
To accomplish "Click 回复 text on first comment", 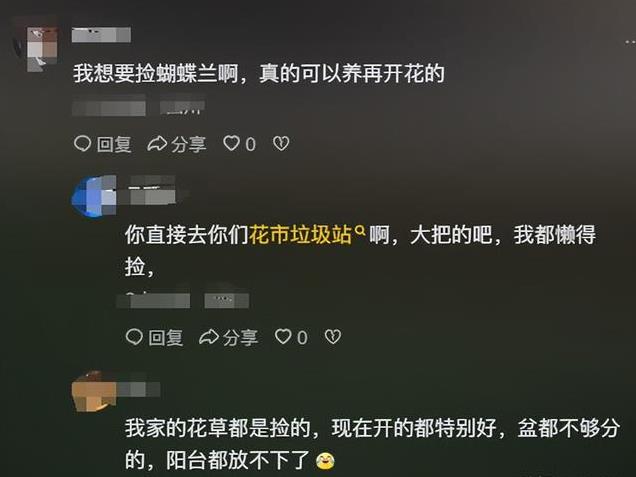I will point(114,144).
